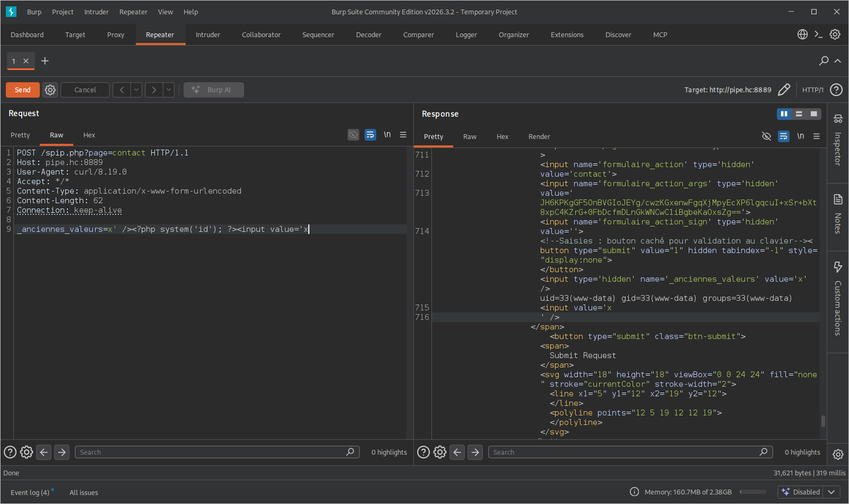Close Repeater tab 1
849x504 pixels.
(26, 61)
